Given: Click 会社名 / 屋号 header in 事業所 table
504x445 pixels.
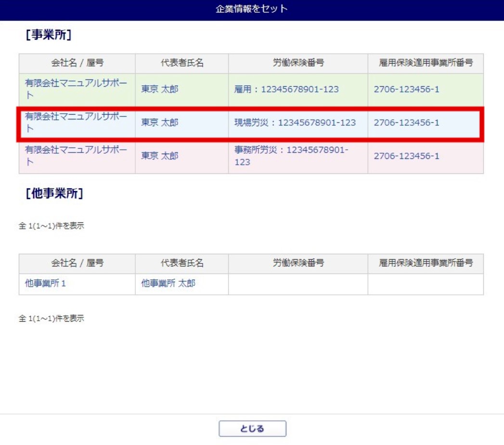Looking at the screenshot, I should pyautogui.click(x=77, y=63).
